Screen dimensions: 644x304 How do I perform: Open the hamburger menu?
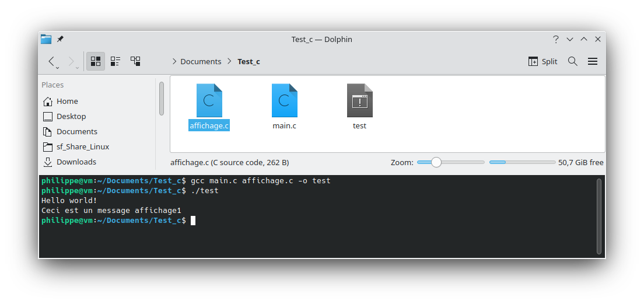pyautogui.click(x=593, y=61)
